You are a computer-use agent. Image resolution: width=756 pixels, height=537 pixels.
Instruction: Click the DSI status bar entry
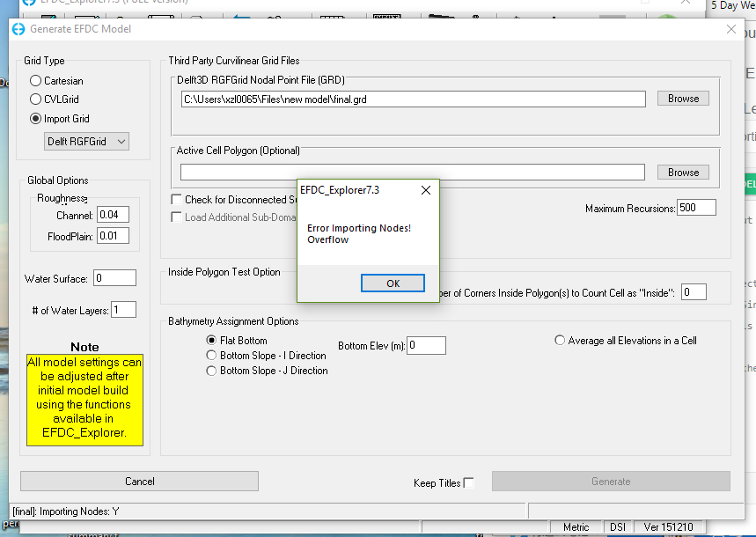[x=618, y=526]
